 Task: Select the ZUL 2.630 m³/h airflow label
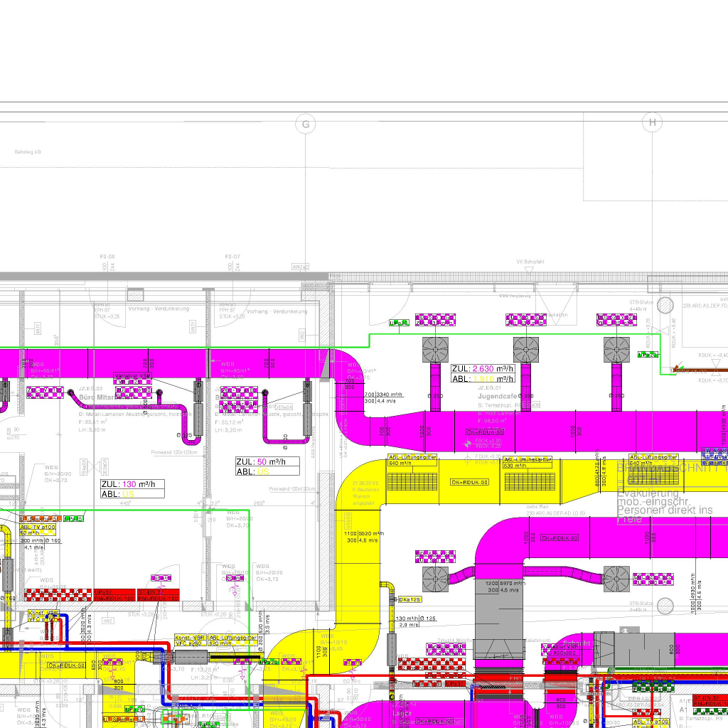pyautogui.click(x=483, y=368)
